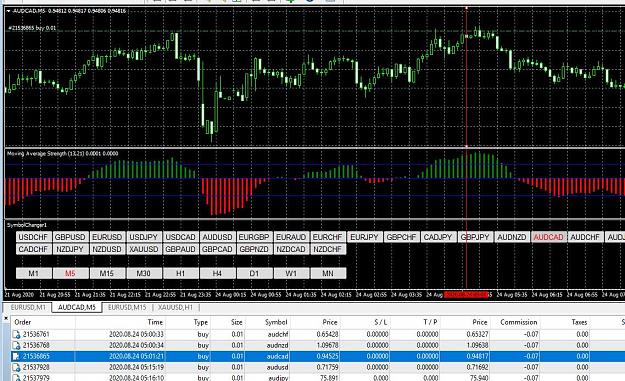
Task: Choose the H1 timeframe button
Action: coord(181,273)
